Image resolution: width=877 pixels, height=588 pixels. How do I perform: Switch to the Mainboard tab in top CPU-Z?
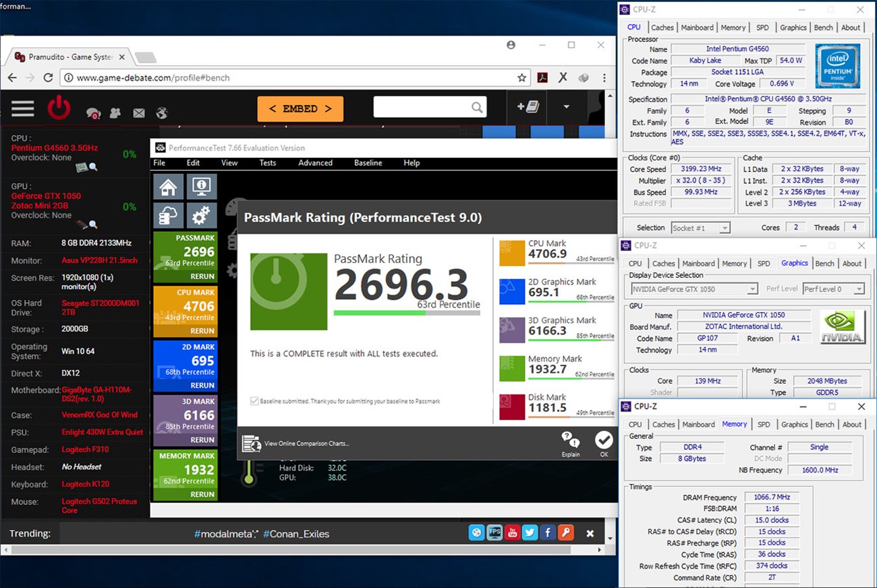697,28
